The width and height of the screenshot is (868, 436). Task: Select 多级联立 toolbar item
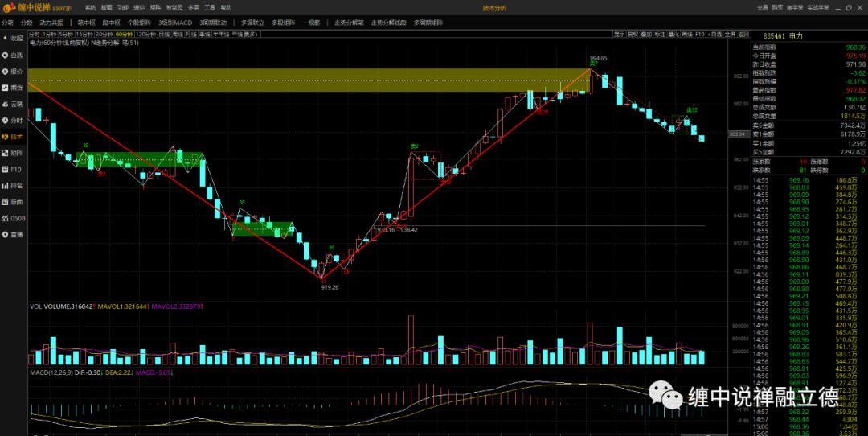point(252,23)
